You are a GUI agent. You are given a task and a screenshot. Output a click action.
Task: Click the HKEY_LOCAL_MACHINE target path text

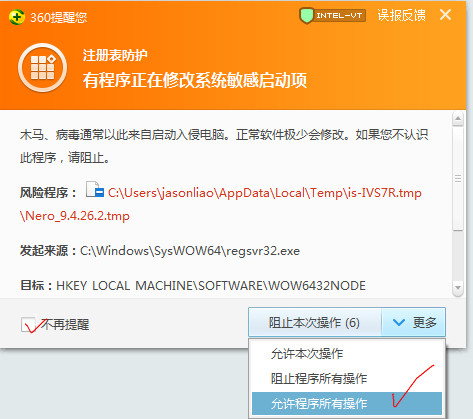click(211, 286)
